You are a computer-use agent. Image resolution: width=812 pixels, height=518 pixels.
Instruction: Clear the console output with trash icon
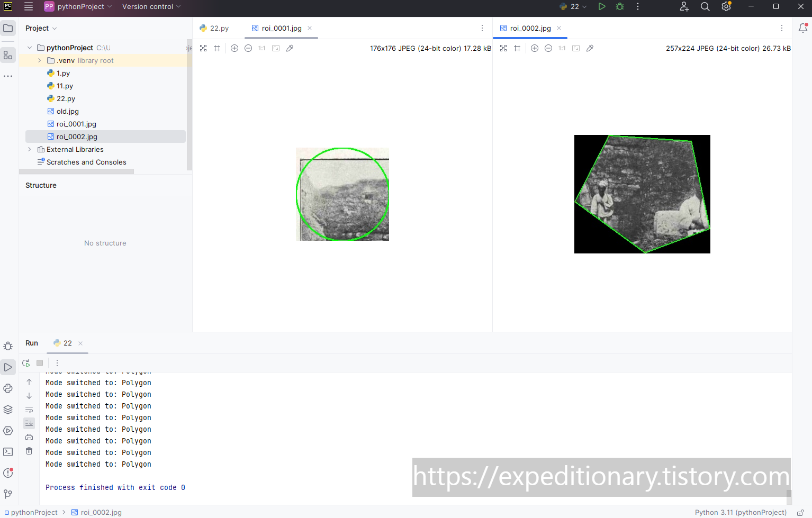pyautogui.click(x=29, y=451)
